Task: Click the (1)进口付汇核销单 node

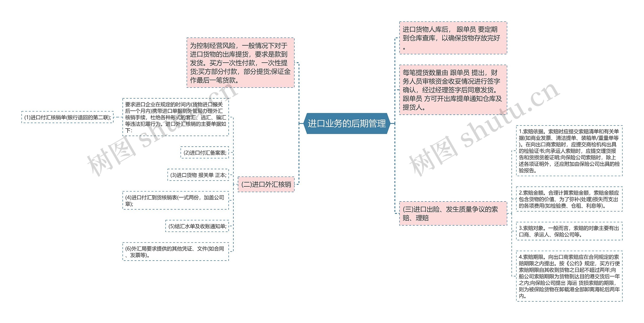Action: click(68, 117)
